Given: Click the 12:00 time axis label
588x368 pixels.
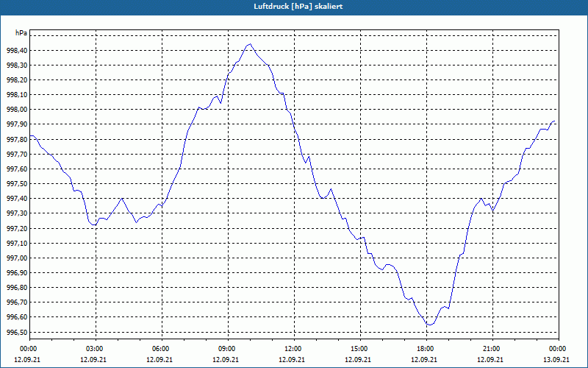Looking at the screenshot, I should 294,349.
